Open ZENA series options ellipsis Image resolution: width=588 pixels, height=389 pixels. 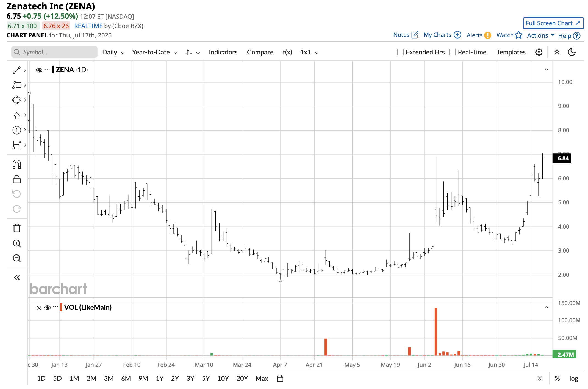[47, 69]
